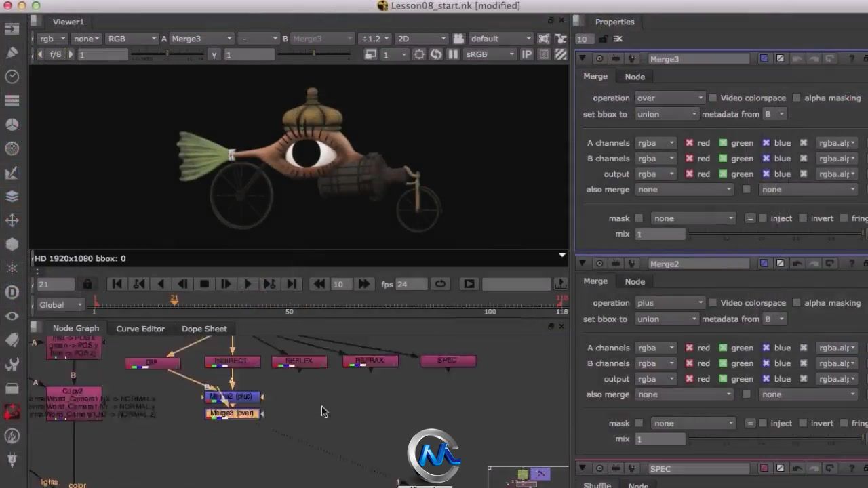Open the Merge2 operation dropdown showing plus
Viewport: 868px width, 488px height.
pyautogui.click(x=670, y=302)
